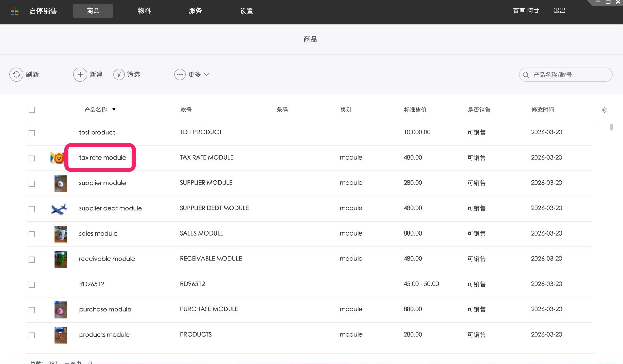The image size is (623, 364).
Task: Open the purchase module name
Action: 105,310
